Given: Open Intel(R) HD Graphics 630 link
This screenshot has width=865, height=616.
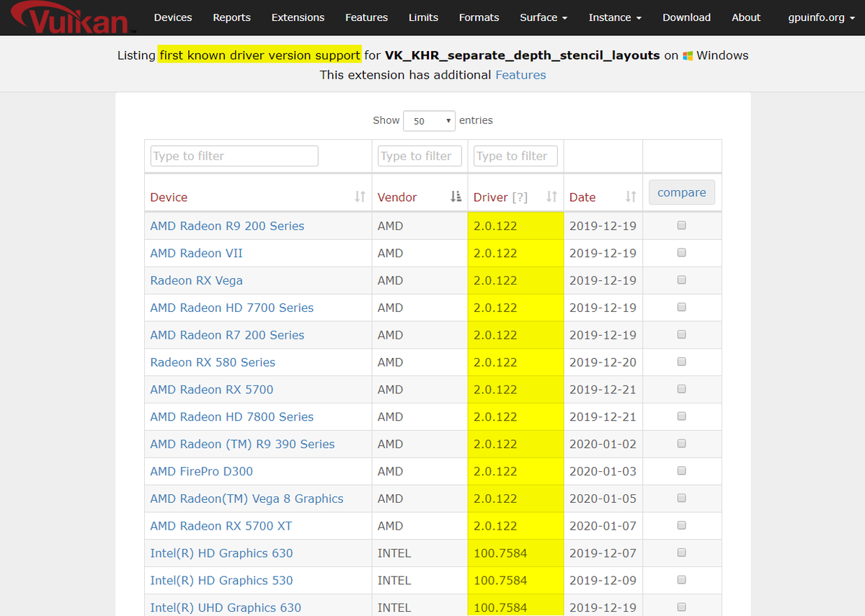Looking at the screenshot, I should [221, 553].
